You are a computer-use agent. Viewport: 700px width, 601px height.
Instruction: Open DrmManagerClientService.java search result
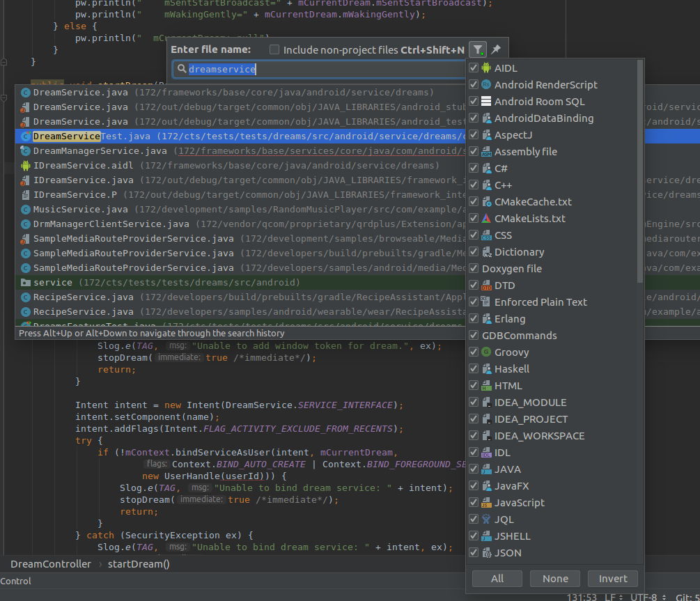(x=240, y=224)
